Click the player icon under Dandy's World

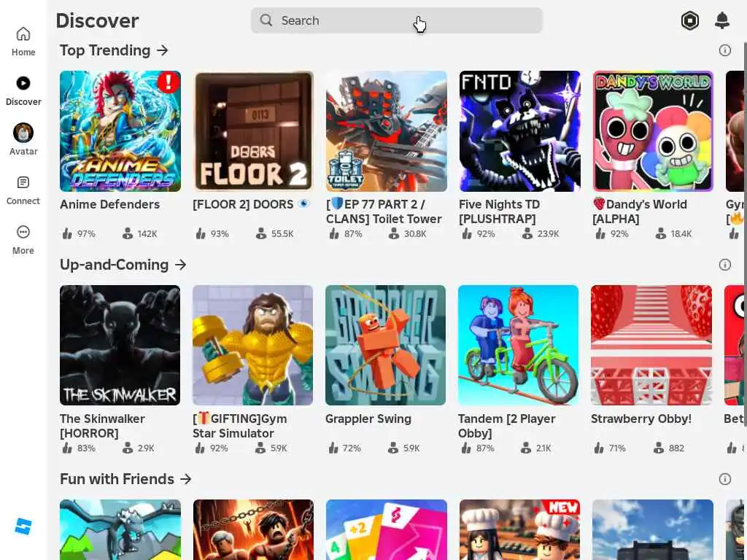coord(660,233)
